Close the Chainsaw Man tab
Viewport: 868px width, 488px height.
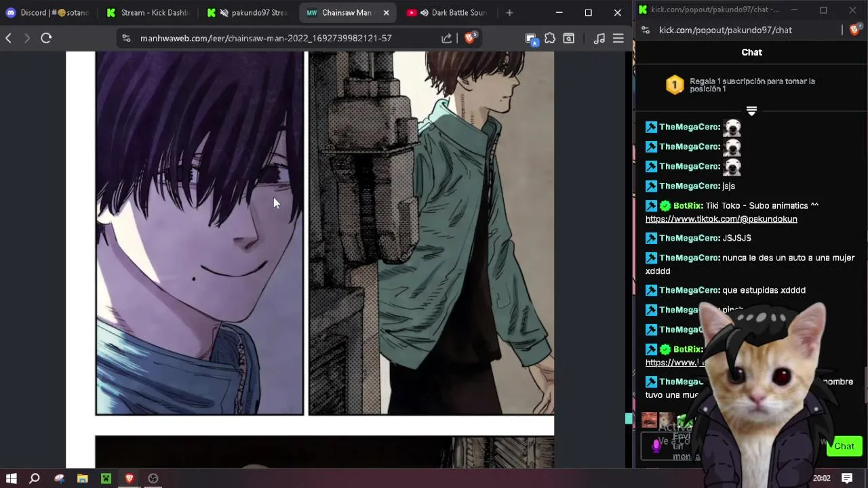386,13
